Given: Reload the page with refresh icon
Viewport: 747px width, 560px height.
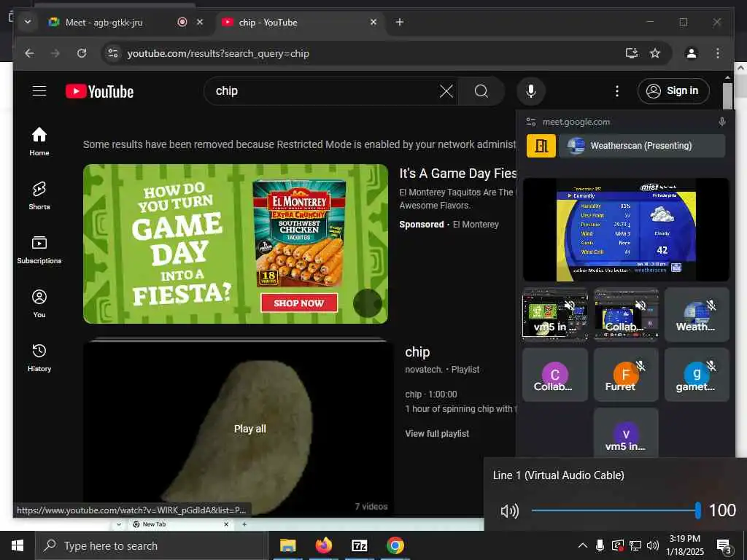Looking at the screenshot, I should pyautogui.click(x=82, y=53).
